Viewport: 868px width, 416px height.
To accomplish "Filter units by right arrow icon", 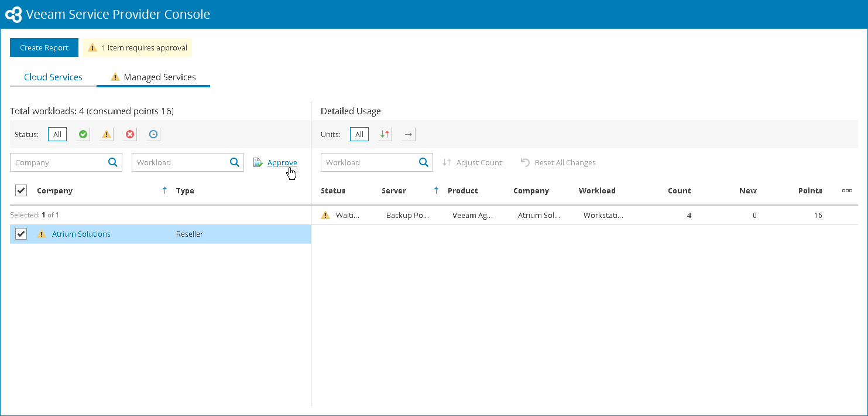I will tap(409, 134).
